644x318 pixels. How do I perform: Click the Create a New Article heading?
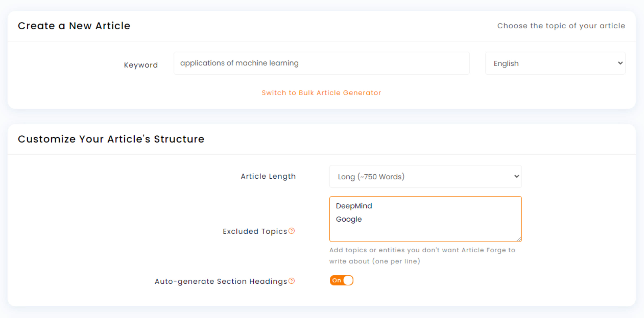point(74,26)
